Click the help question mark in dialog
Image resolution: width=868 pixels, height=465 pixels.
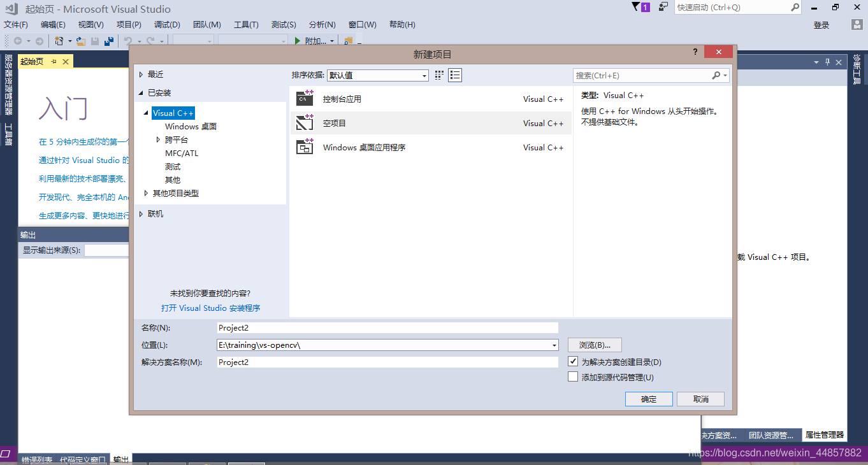695,52
